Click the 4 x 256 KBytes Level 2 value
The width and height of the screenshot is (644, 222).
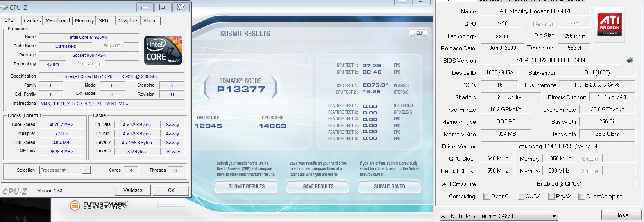(136, 143)
